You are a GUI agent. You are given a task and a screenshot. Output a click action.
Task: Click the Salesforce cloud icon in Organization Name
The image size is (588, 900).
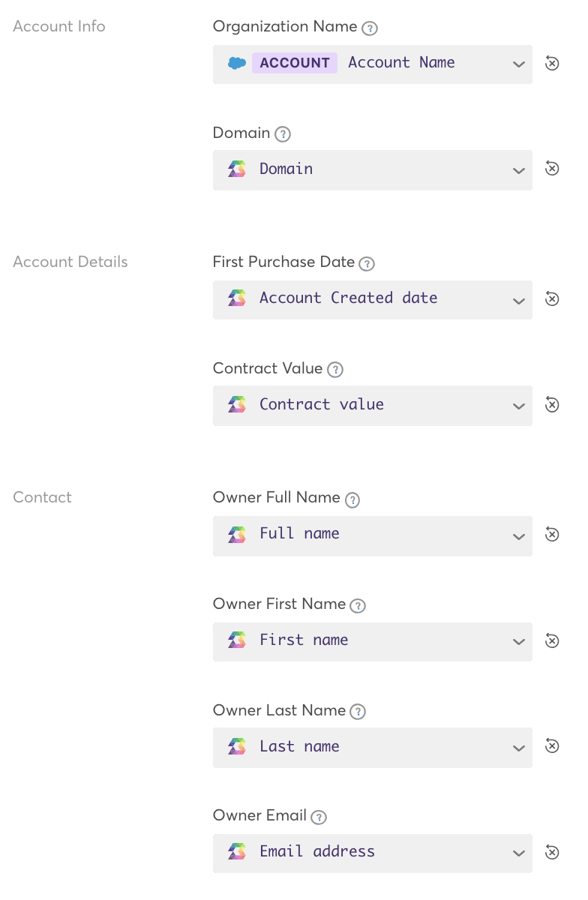coord(236,63)
